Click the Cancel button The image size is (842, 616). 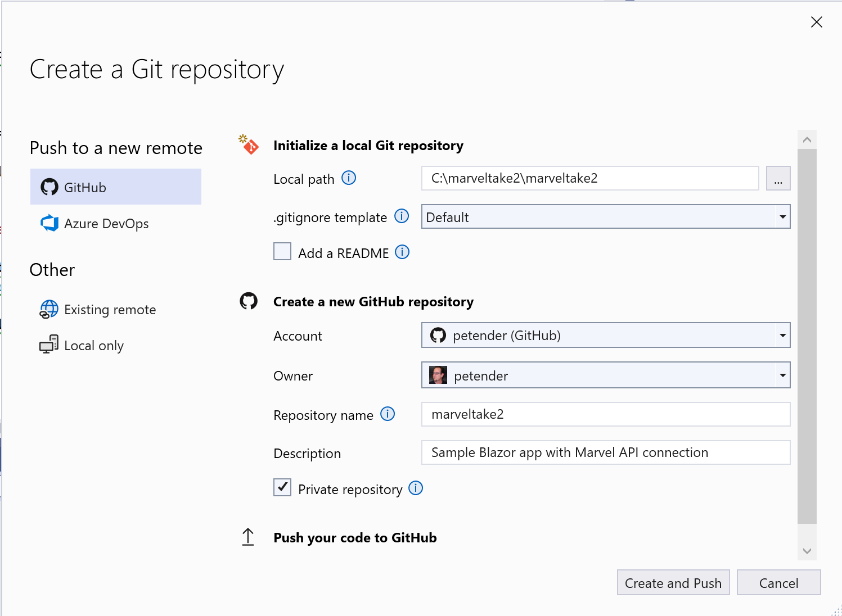click(778, 583)
